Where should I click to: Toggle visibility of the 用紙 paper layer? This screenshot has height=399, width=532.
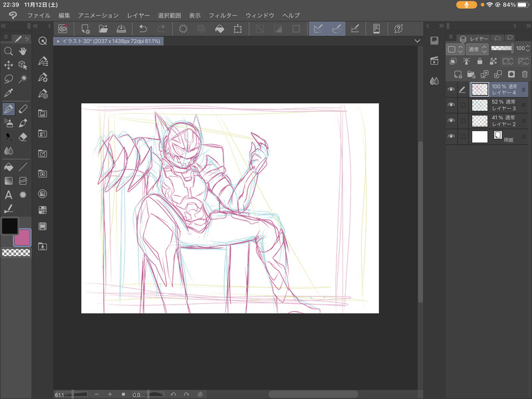click(452, 137)
